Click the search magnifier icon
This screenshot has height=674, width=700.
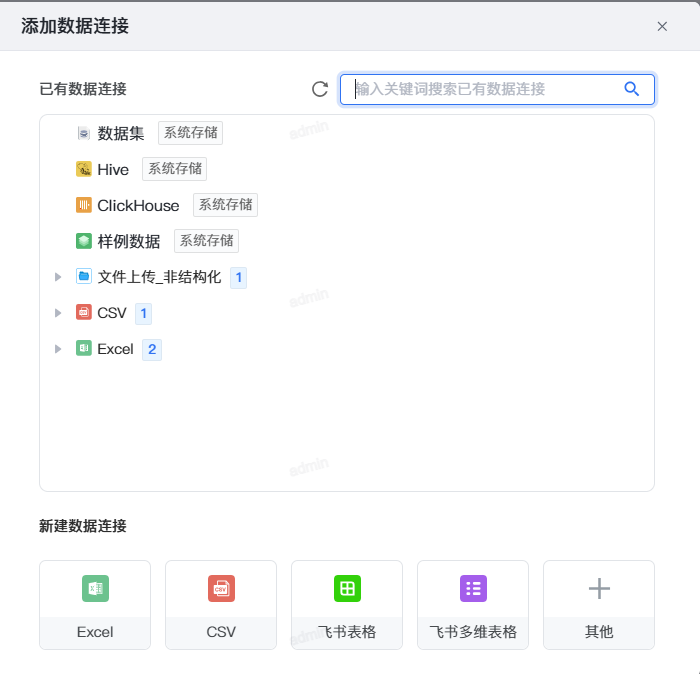pos(631,89)
